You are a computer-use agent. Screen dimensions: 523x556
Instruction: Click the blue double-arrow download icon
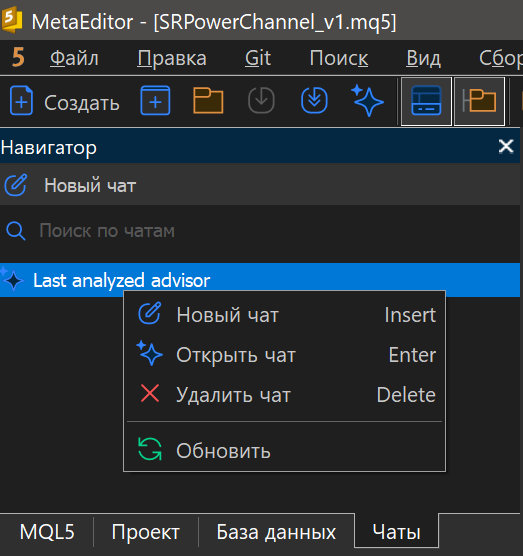point(314,101)
